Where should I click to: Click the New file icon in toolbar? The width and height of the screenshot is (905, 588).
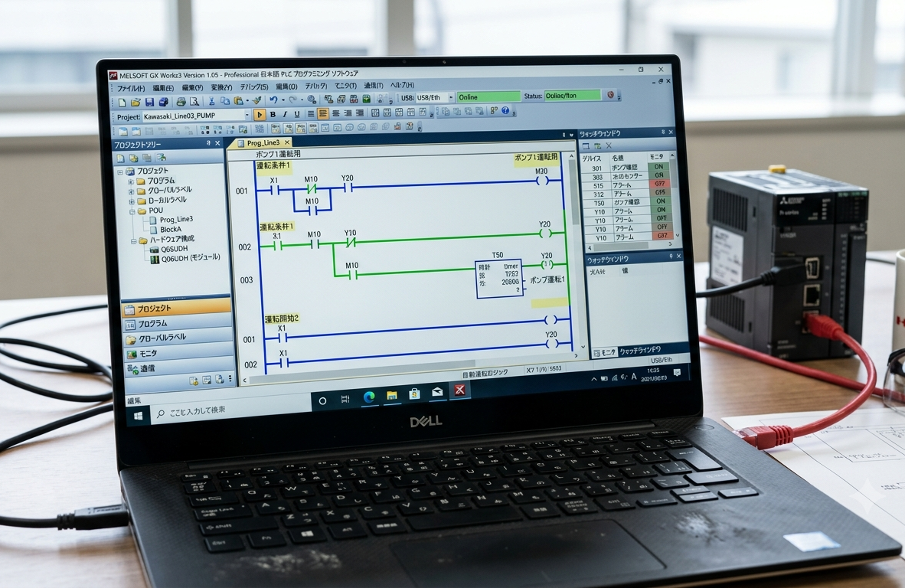click(122, 103)
